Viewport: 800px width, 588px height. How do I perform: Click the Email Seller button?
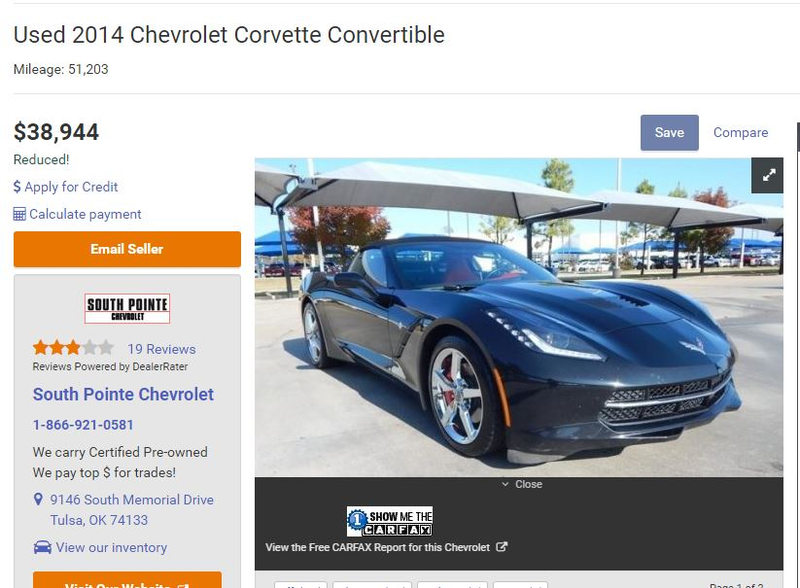point(127,249)
